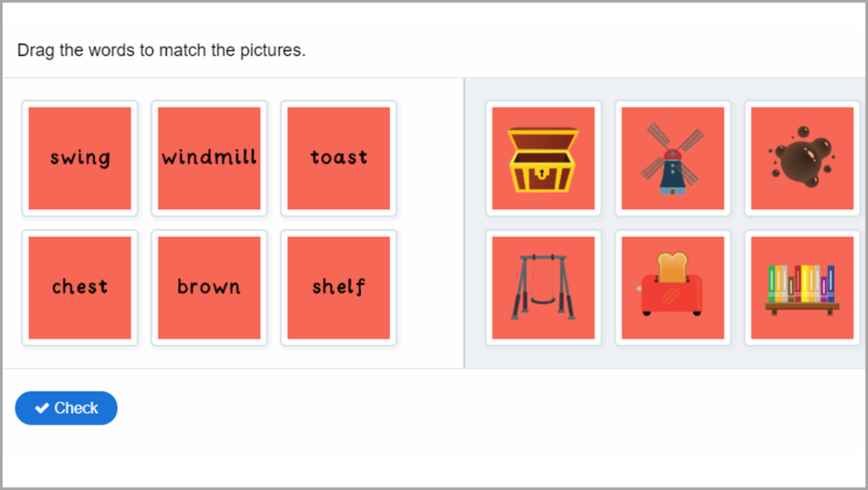Select the treasure chest picture card
The height and width of the screenshot is (490, 868).
click(x=543, y=158)
